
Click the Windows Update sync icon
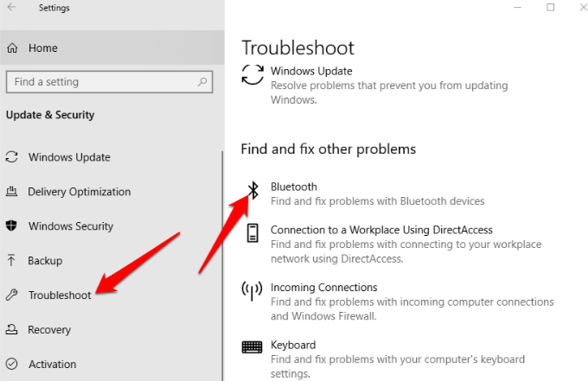(x=252, y=74)
